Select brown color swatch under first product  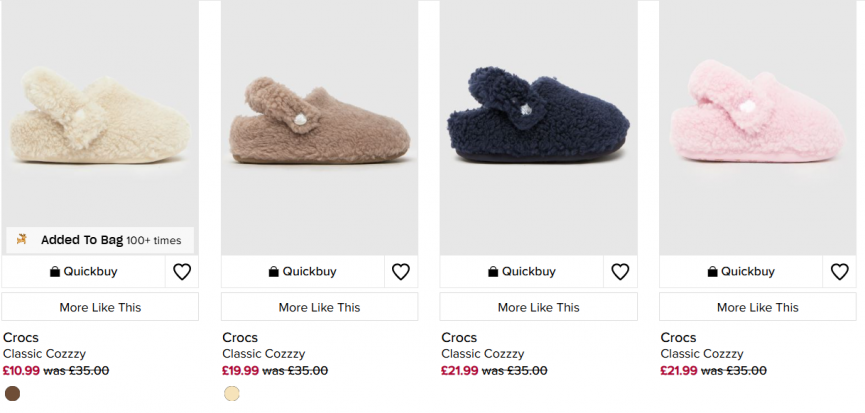coord(12,393)
